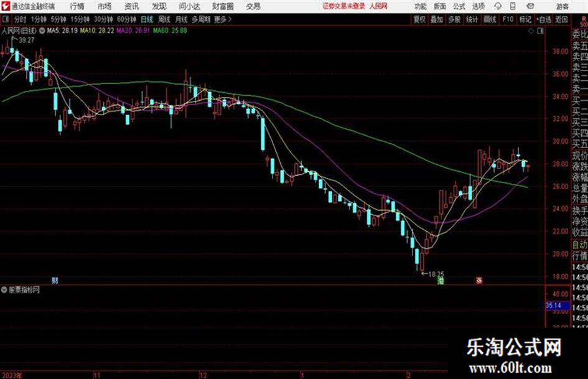Screen dimensions: 588x379
Task: Open the F10 company info
Action: point(508,19)
